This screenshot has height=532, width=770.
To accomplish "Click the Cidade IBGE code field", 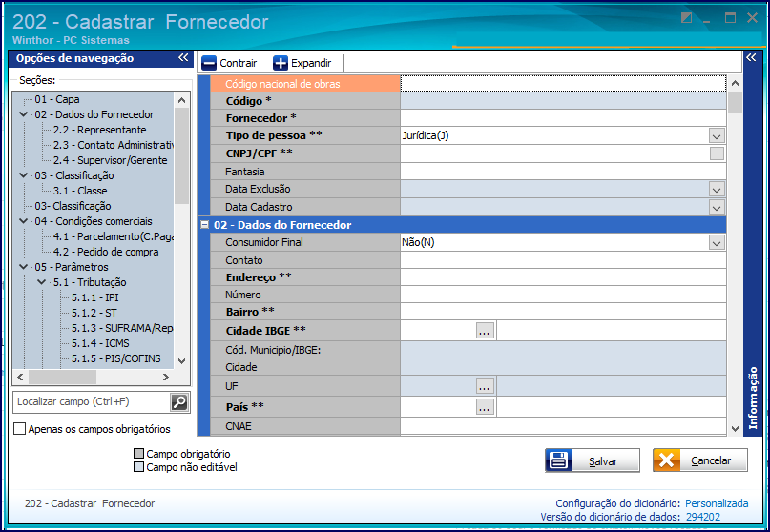I will coord(438,331).
